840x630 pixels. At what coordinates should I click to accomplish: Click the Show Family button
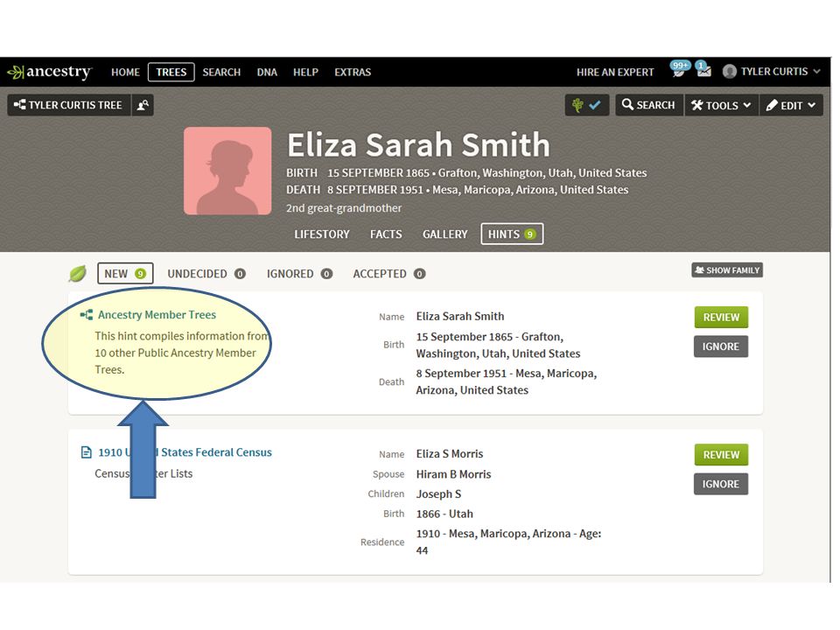(727, 270)
